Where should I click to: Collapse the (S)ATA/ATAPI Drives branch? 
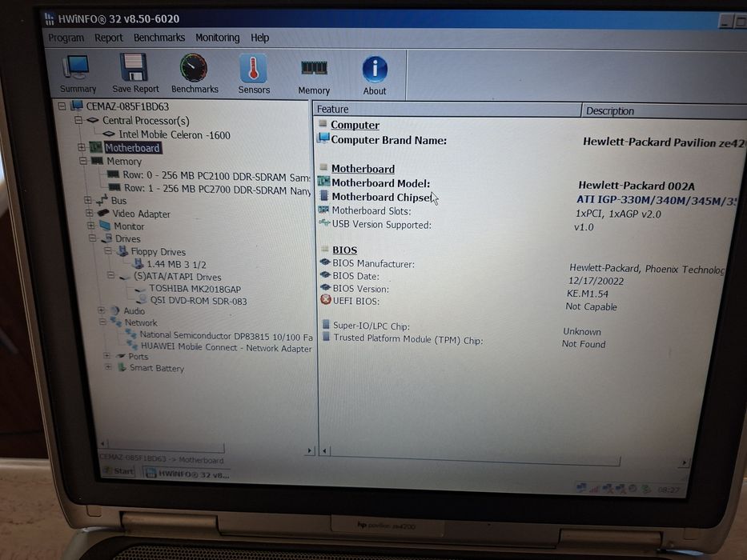pyautogui.click(x=110, y=275)
